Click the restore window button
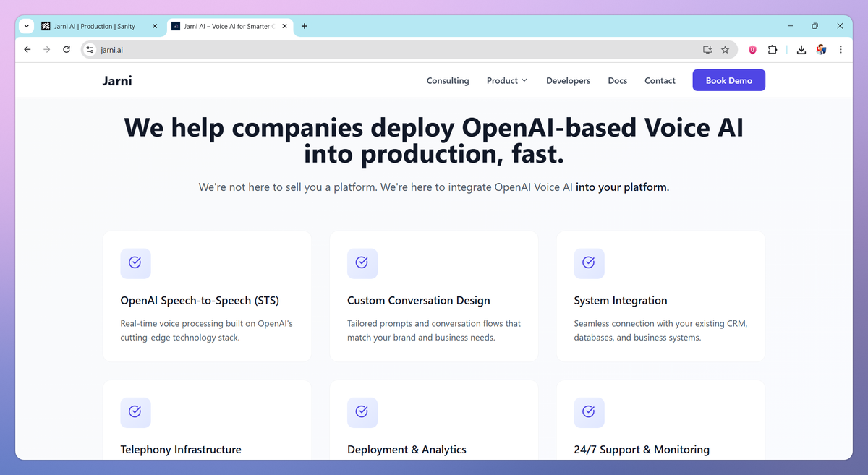This screenshot has width=868, height=475. pos(814,26)
